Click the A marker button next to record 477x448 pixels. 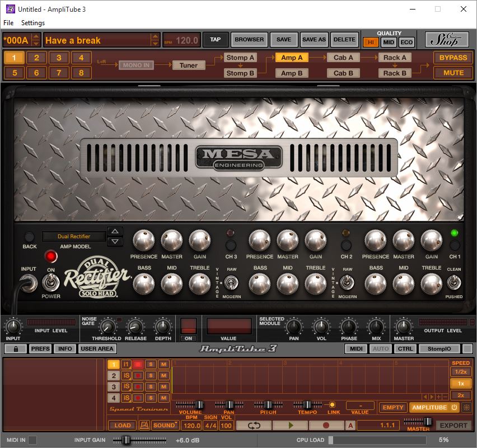click(350, 426)
